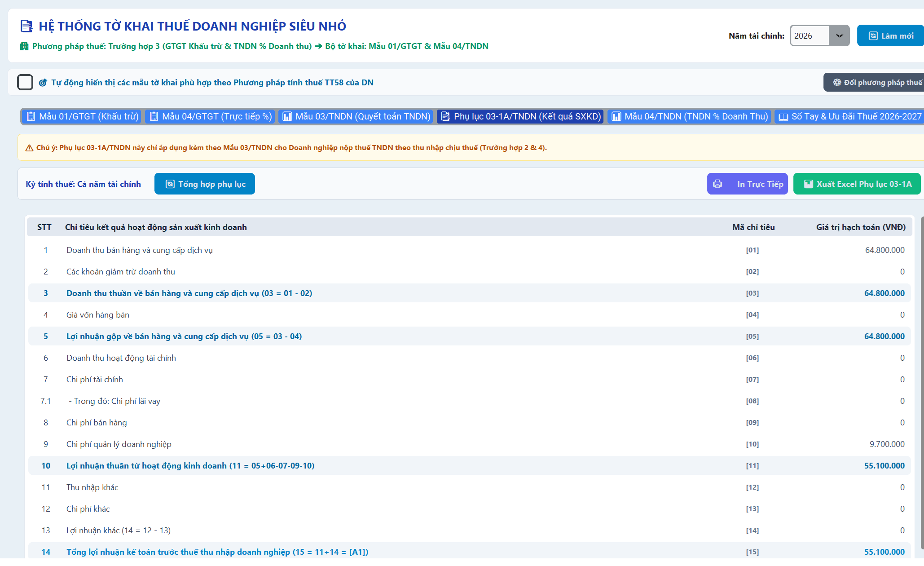Screen dimensions: 924x566
Task: Click the Mã chỉ tiêu column header
Action: 753,227
